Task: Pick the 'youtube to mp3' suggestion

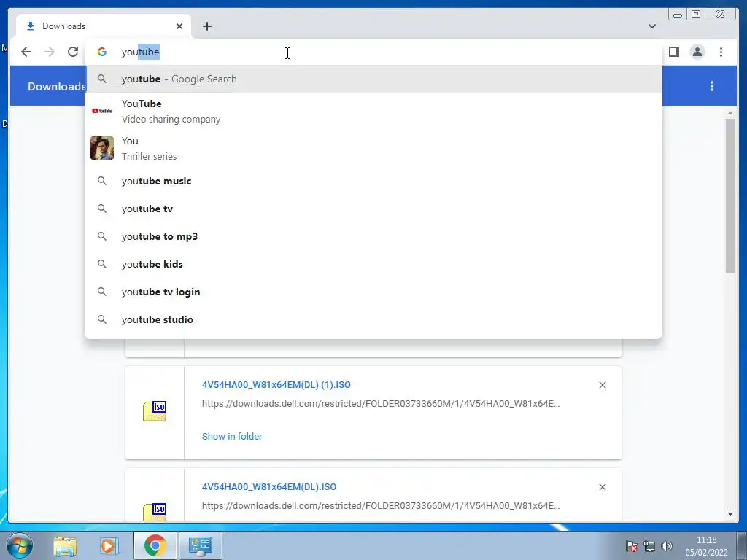Action: tap(373, 236)
